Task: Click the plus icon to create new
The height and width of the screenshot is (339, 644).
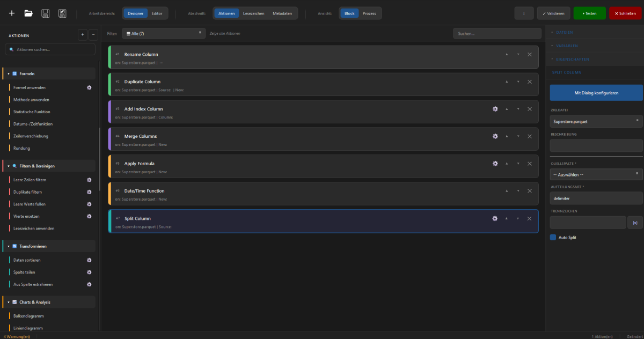Action: [x=12, y=13]
